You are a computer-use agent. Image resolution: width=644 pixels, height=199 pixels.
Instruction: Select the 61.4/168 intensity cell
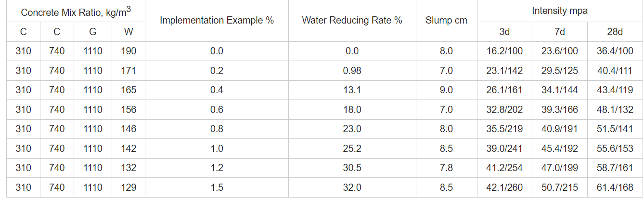point(615,187)
